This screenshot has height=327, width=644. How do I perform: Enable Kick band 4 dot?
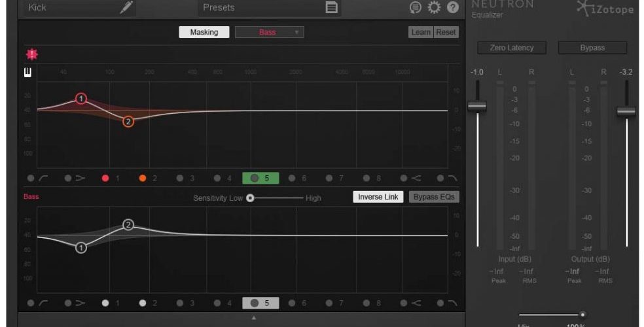tap(217, 178)
